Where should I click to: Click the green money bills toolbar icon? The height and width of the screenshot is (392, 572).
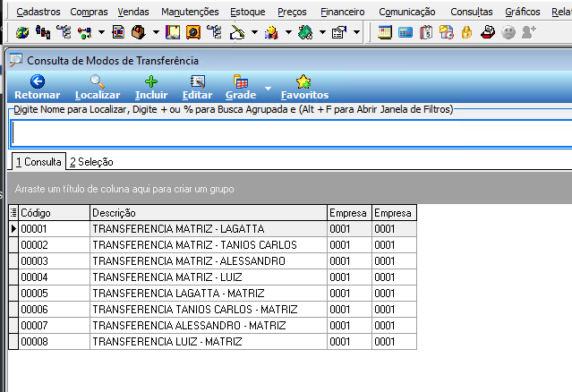click(305, 32)
